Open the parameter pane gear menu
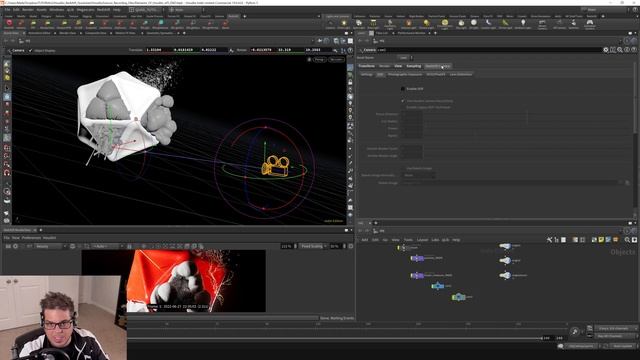 tap(606, 50)
